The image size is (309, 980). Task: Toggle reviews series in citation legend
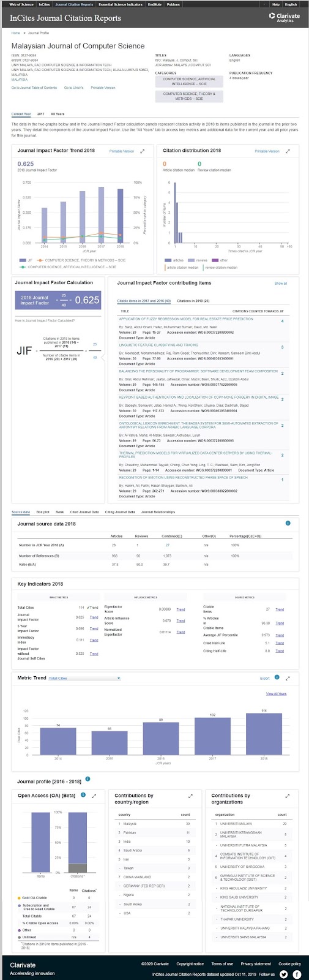point(199,260)
